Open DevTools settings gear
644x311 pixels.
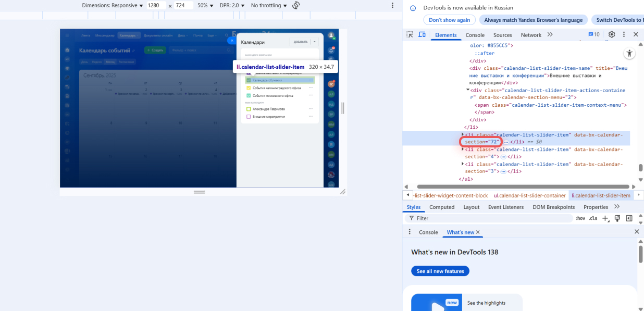[x=612, y=34]
